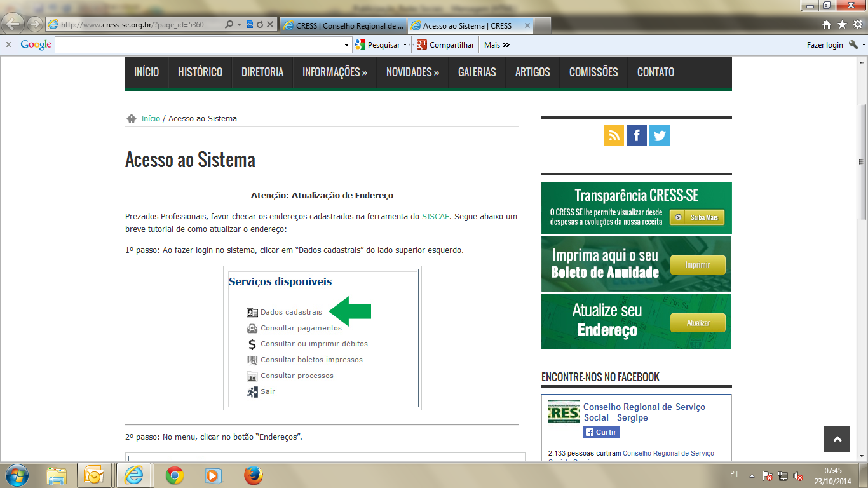Click the Action Center flag tray icon
The height and width of the screenshot is (488, 868).
[x=768, y=476]
